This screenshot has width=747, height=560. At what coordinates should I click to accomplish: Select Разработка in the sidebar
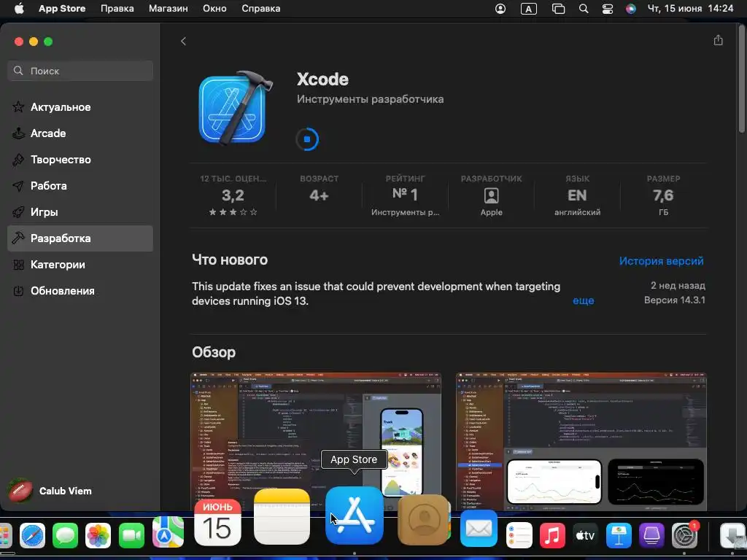point(80,238)
